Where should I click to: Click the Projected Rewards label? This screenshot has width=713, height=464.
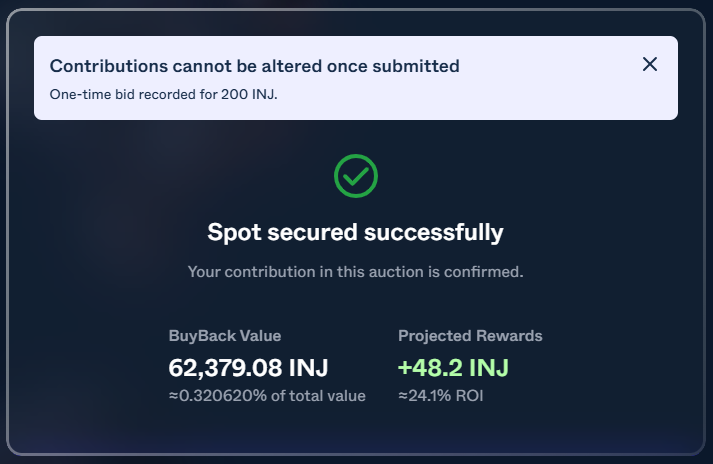(470, 336)
